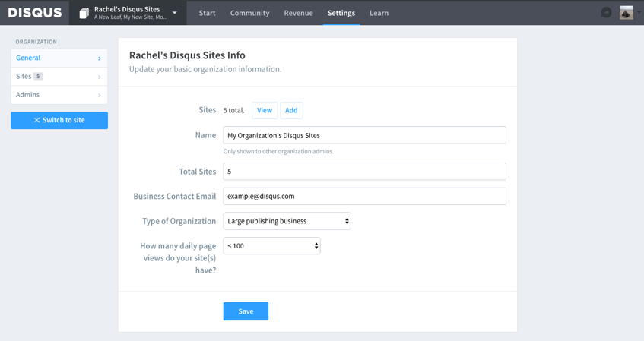Open the user avatar menu
644x341 pixels.
(627, 13)
